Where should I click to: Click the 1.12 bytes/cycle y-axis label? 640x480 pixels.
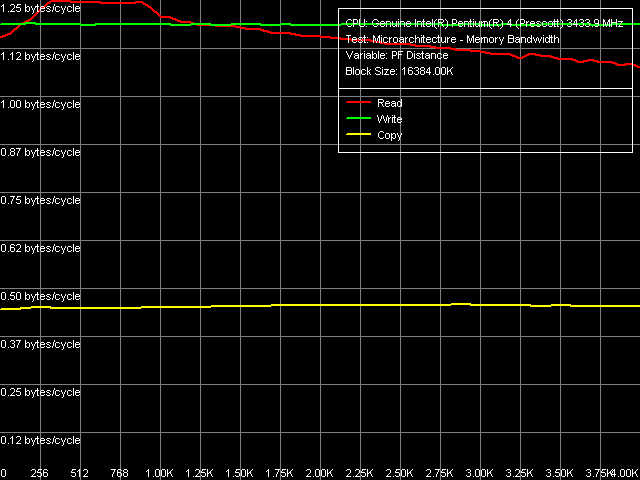(41, 56)
